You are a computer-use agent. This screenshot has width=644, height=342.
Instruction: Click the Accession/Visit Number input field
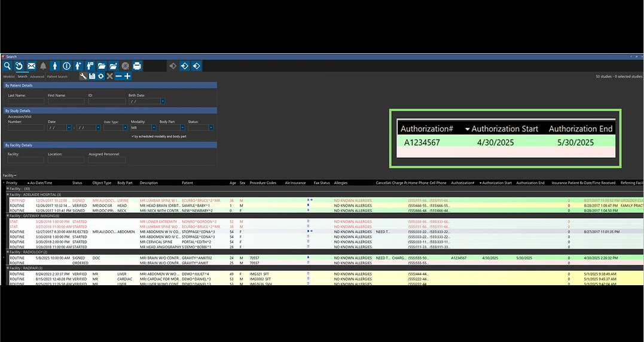[x=26, y=128]
